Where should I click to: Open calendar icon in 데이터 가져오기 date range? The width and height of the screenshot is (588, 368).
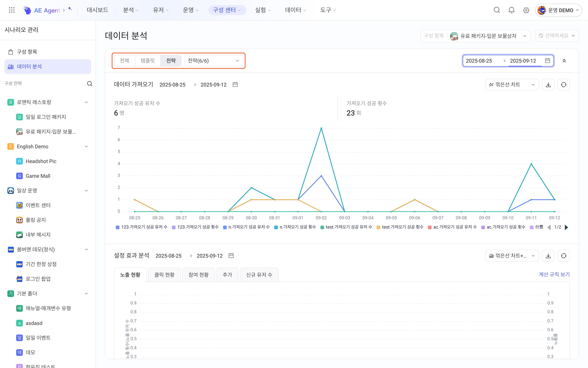(235, 84)
